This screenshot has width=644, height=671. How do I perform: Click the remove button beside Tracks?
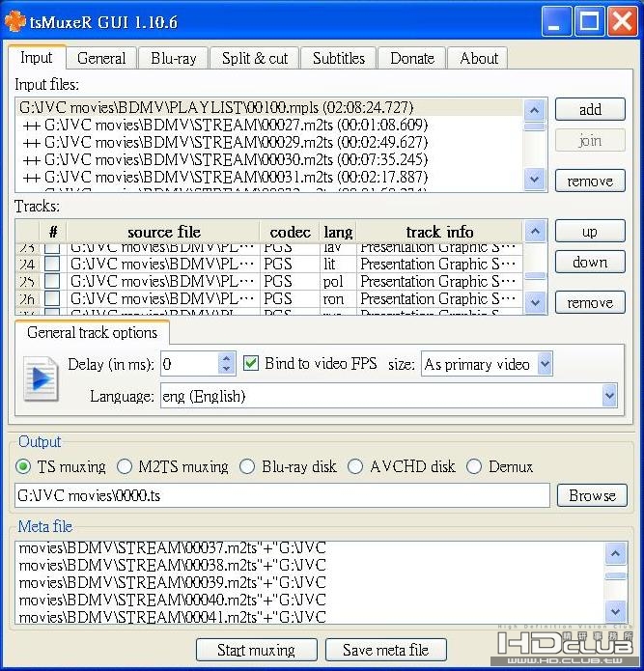590,302
